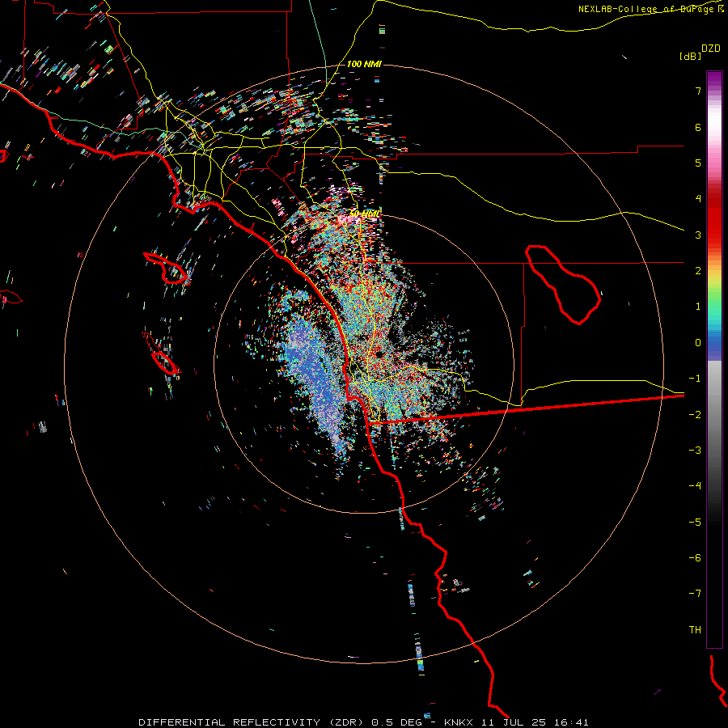This screenshot has width=728, height=728.
Task: Click the gray -2 dB band of color scale
Action: click(714, 414)
